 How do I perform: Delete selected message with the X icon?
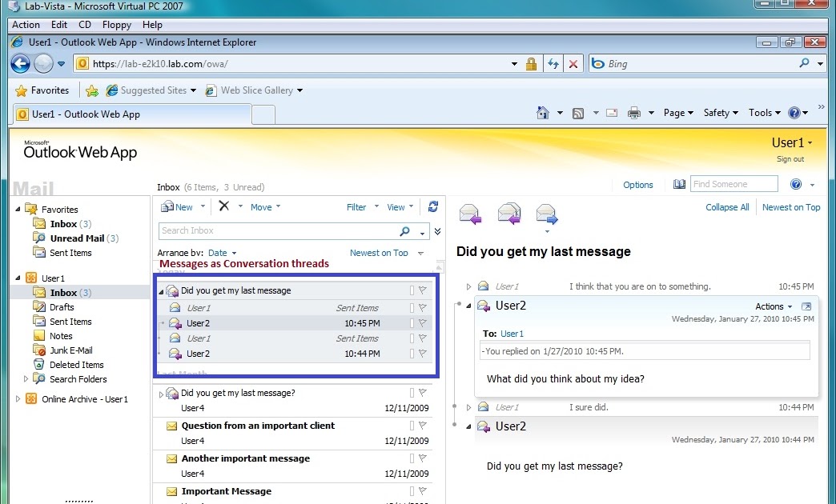pyautogui.click(x=224, y=206)
